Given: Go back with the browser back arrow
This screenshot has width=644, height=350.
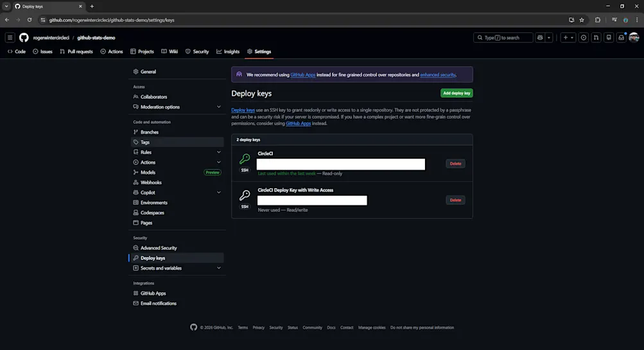Looking at the screenshot, I should click(x=7, y=20).
